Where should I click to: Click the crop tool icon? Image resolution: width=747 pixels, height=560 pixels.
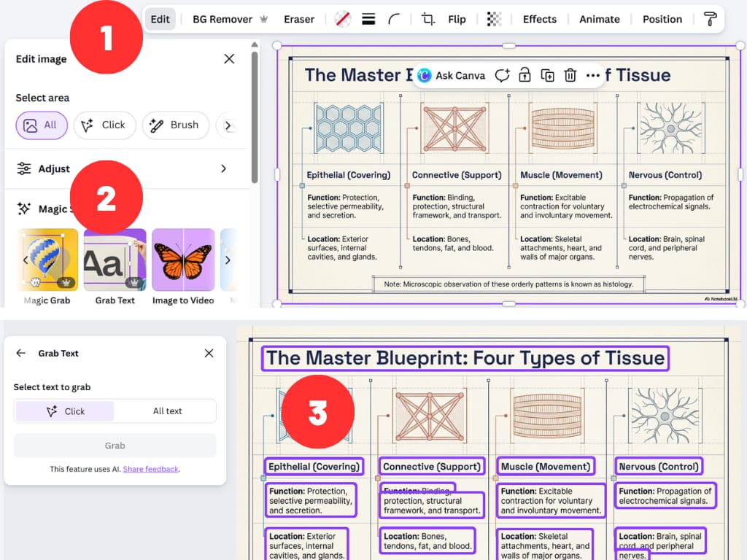tap(428, 20)
